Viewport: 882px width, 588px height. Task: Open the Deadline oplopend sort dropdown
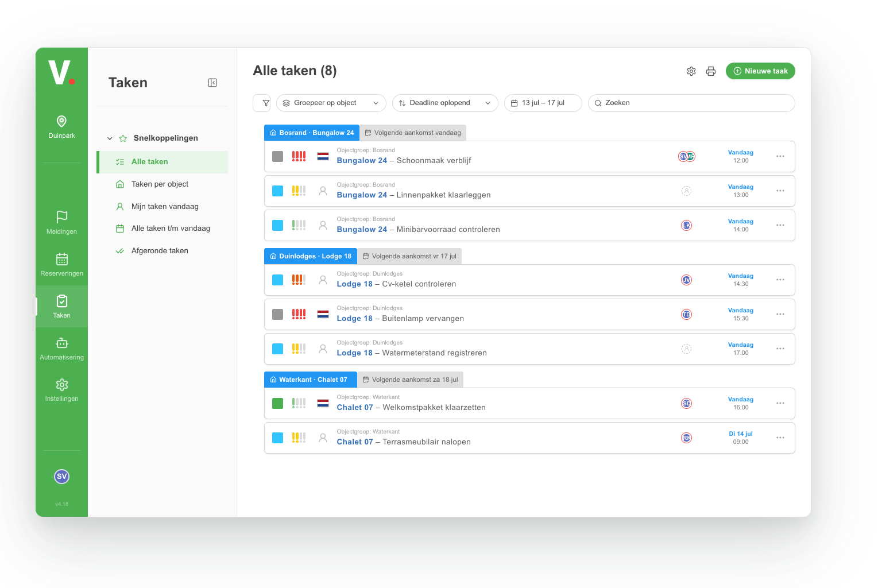[445, 103]
